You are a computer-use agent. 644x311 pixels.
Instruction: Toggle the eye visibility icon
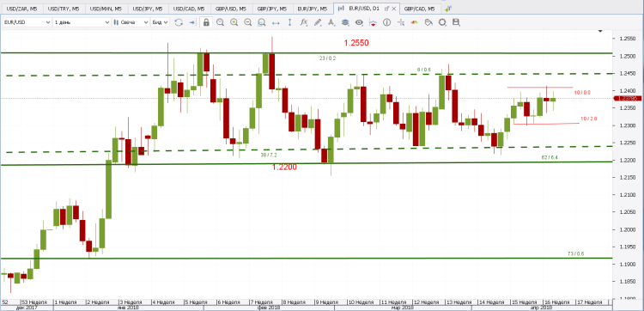tap(359, 22)
